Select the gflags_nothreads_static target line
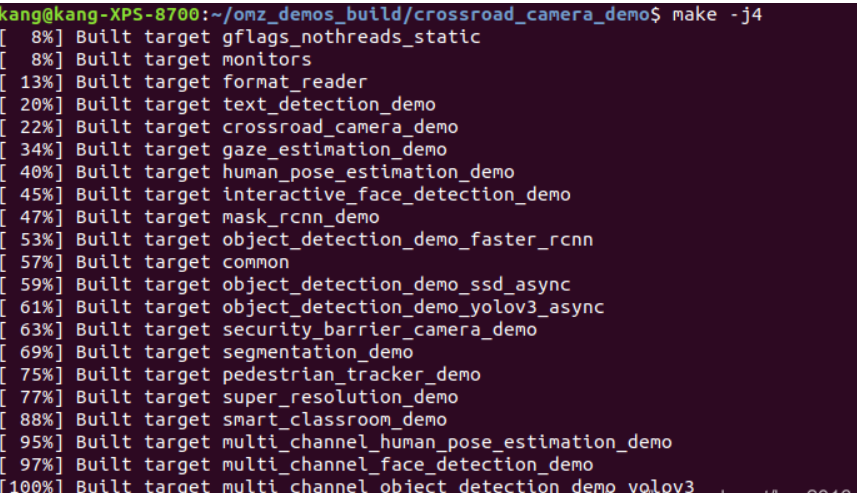 tap(240, 37)
